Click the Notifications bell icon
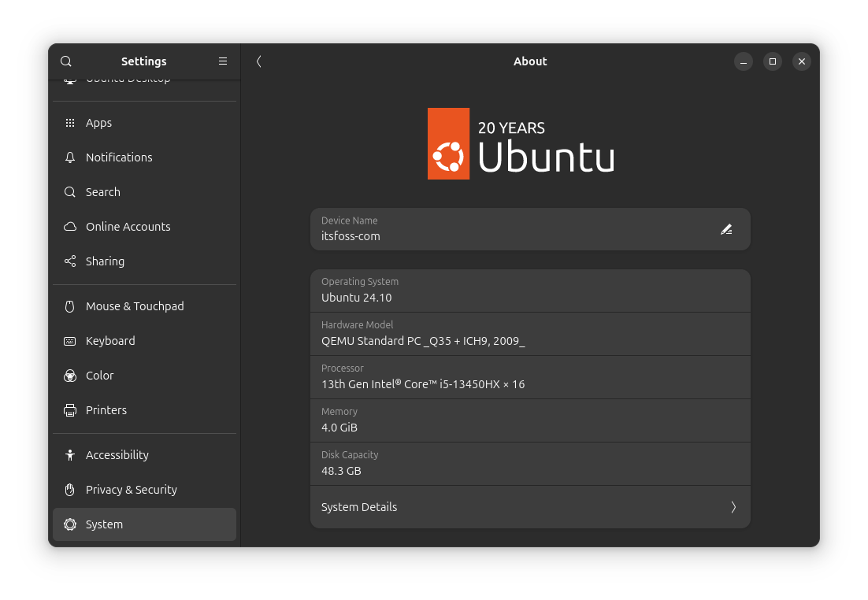This screenshot has width=868, height=600. pos(70,157)
